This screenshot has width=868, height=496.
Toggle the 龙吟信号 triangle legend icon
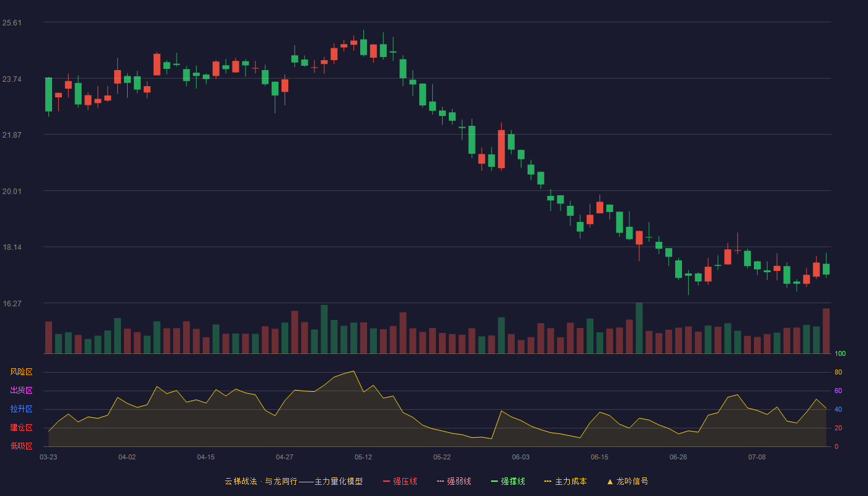[x=610, y=481]
